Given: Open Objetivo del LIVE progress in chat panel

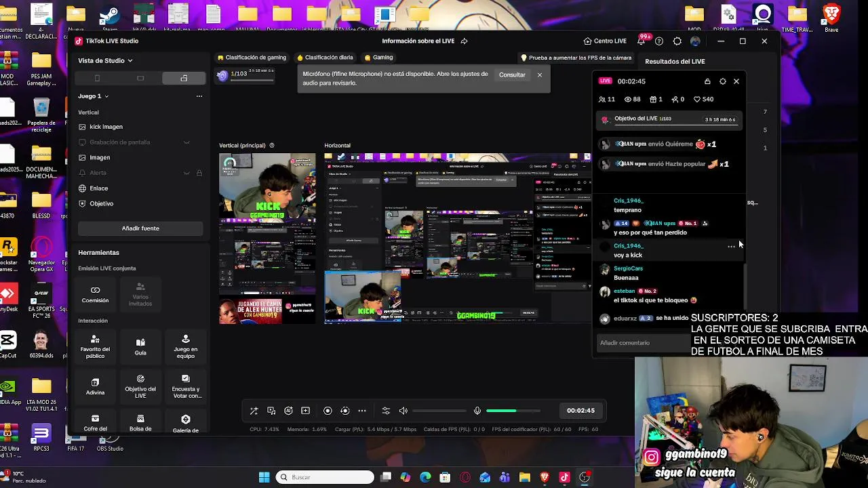Looking at the screenshot, I should coord(669,119).
